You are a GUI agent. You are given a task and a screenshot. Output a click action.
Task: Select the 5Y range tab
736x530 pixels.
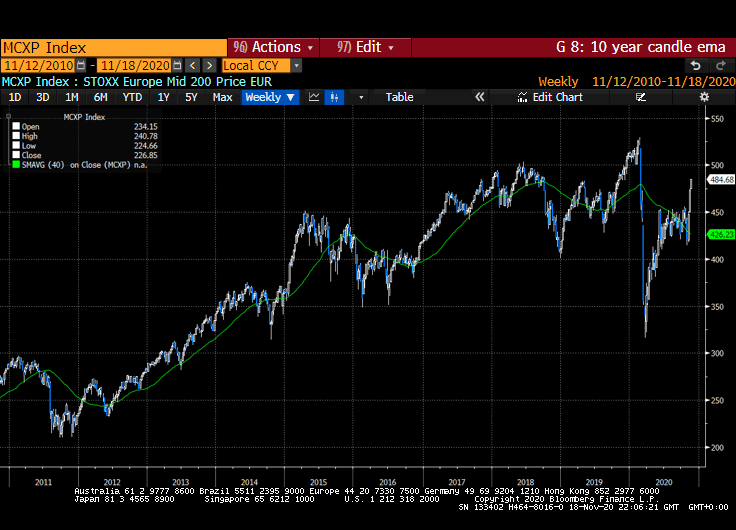pyautogui.click(x=191, y=97)
